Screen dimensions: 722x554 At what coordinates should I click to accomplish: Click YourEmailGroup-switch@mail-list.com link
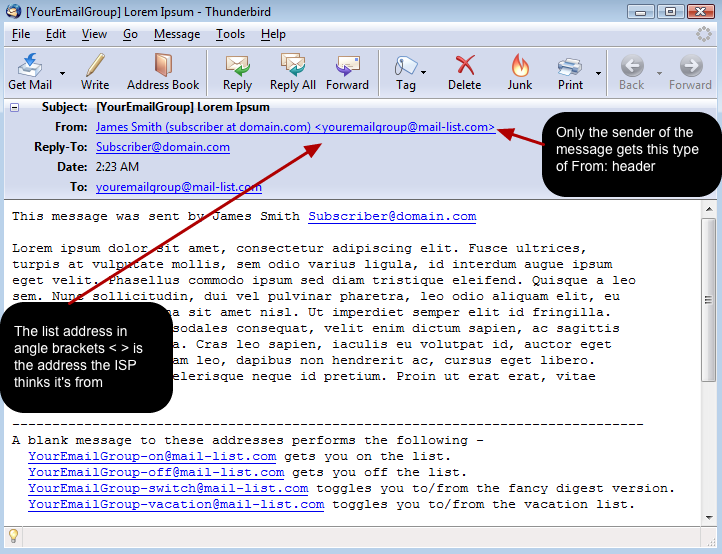(x=168, y=489)
